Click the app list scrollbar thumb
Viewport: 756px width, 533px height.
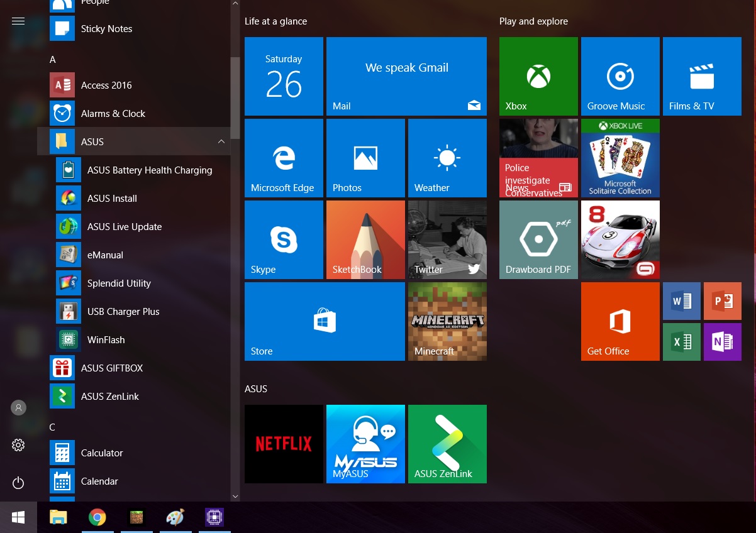(235, 98)
